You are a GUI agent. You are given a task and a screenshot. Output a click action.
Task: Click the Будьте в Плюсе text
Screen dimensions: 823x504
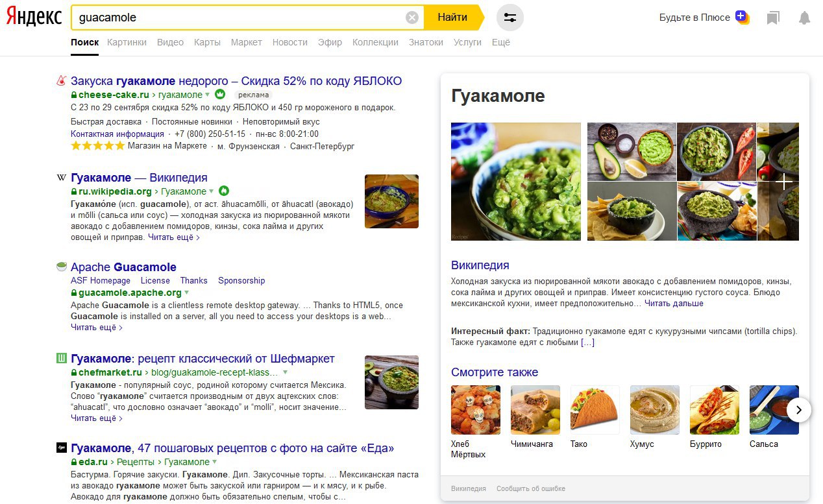point(694,18)
